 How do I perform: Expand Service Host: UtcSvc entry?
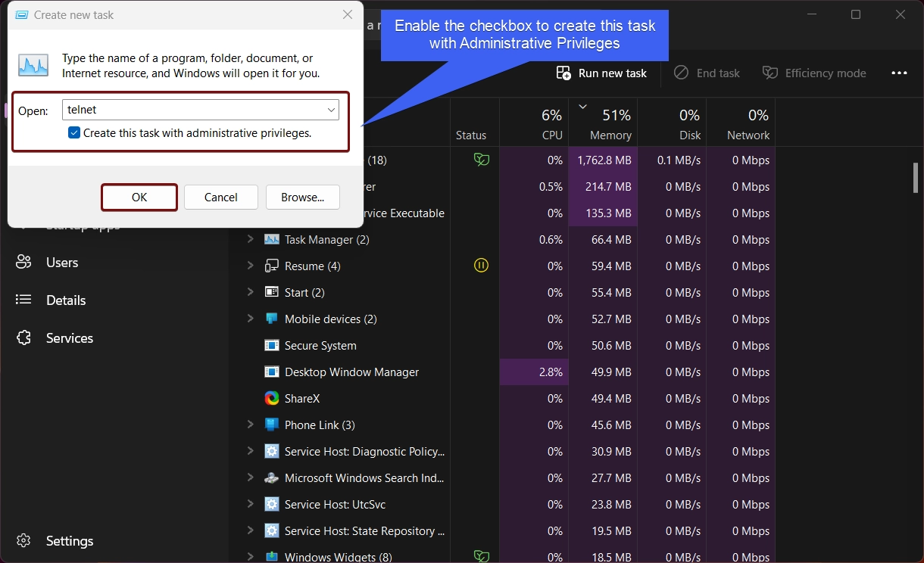(x=250, y=504)
